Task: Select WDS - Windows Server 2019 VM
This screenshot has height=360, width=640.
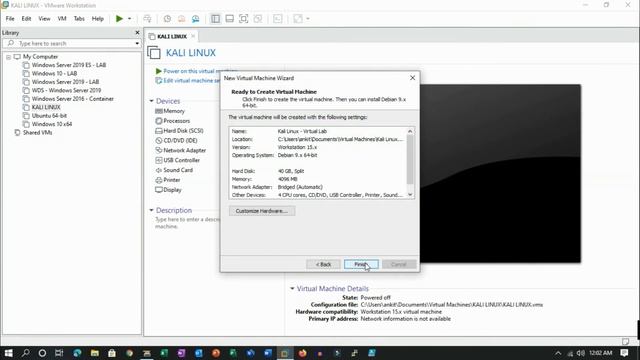Action: pyautogui.click(x=66, y=90)
